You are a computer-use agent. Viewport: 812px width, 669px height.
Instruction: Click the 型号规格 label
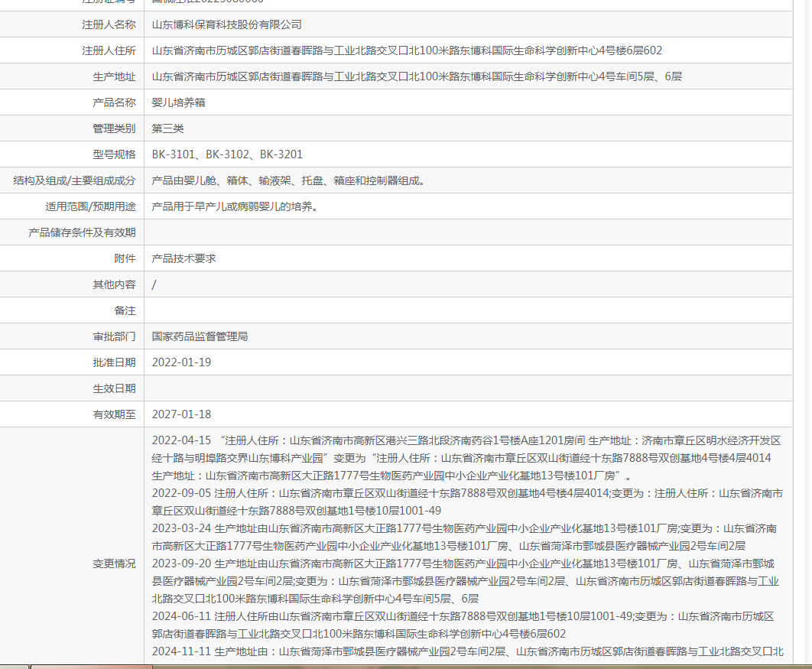click(114, 154)
